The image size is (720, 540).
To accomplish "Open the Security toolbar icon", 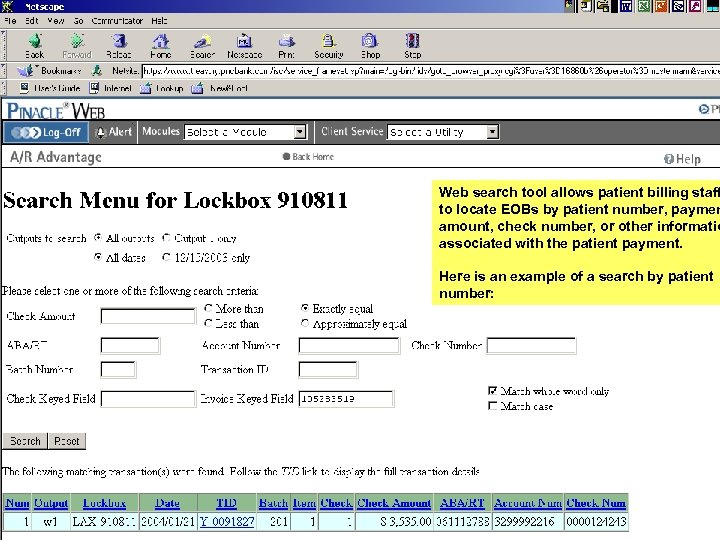I will tap(328, 41).
